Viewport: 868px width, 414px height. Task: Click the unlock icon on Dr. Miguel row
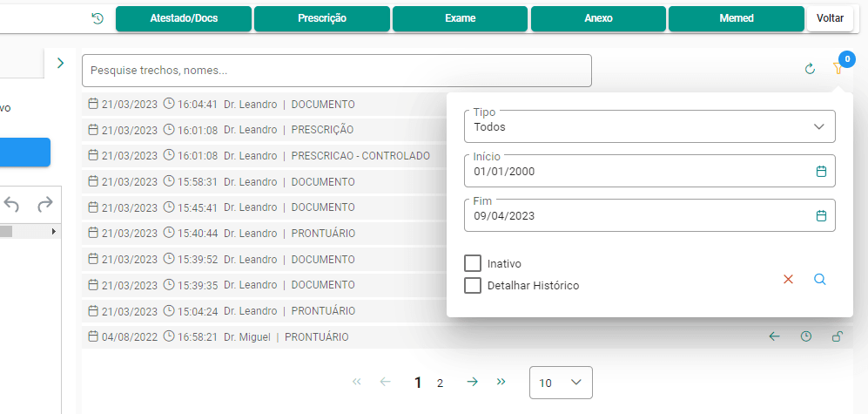pos(838,336)
